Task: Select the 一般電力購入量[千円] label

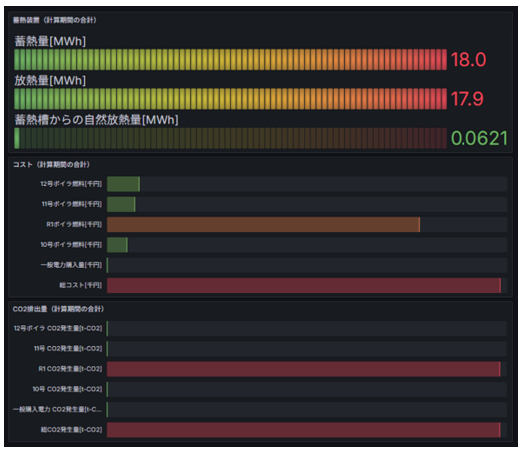Action: click(x=71, y=265)
